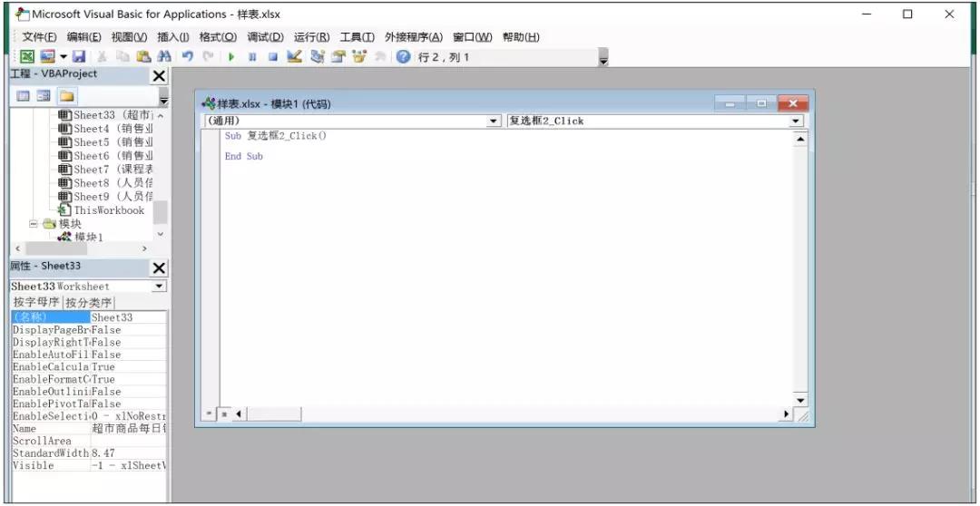Select Sheet4 in the project tree
Viewport: 980px width, 506px height.
(106, 129)
